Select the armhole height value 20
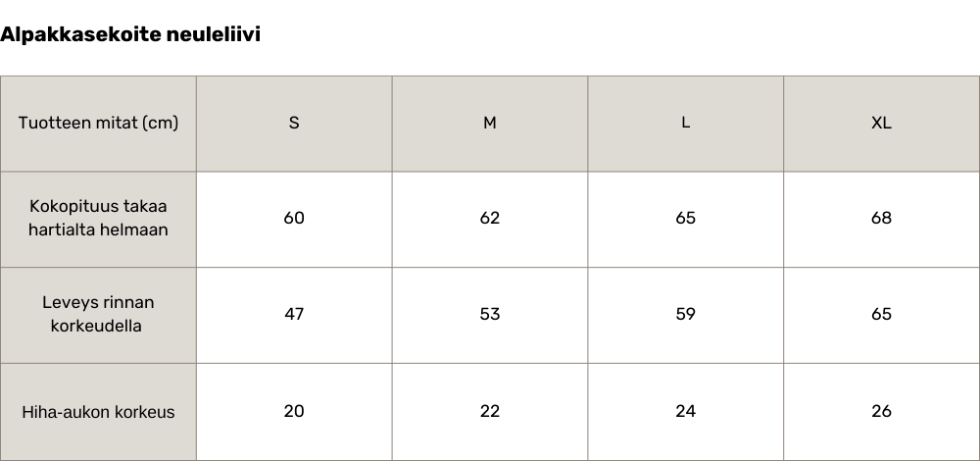The image size is (980, 461). (x=294, y=411)
